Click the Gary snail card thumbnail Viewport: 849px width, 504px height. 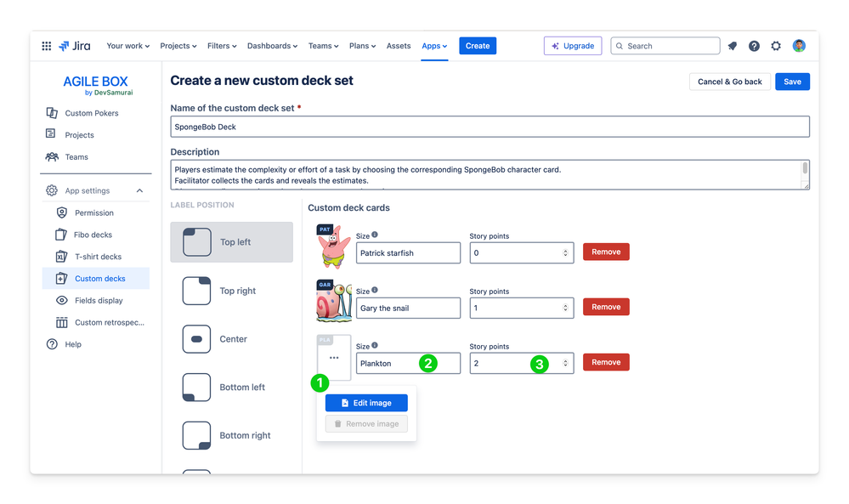click(333, 302)
